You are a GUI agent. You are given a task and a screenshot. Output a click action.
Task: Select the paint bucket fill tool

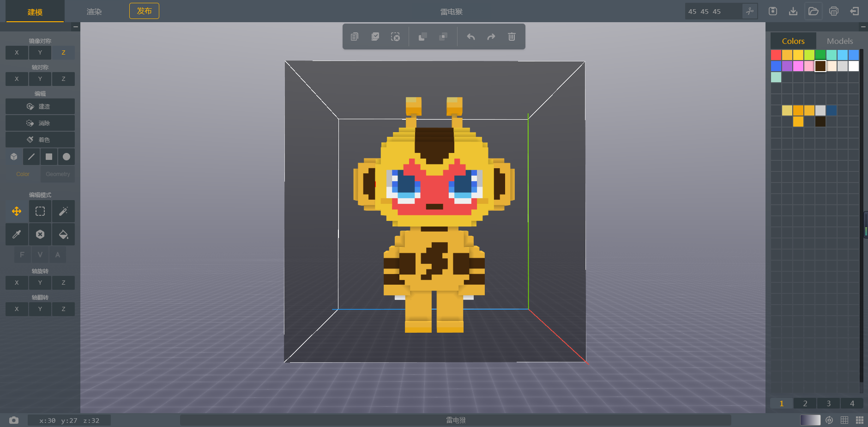pos(63,234)
